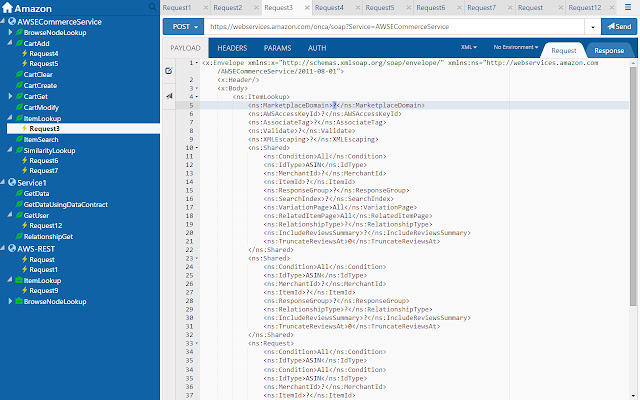Click the paper-plane icon left of the editor
Screen dimensions: 640x400
[x=168, y=95]
